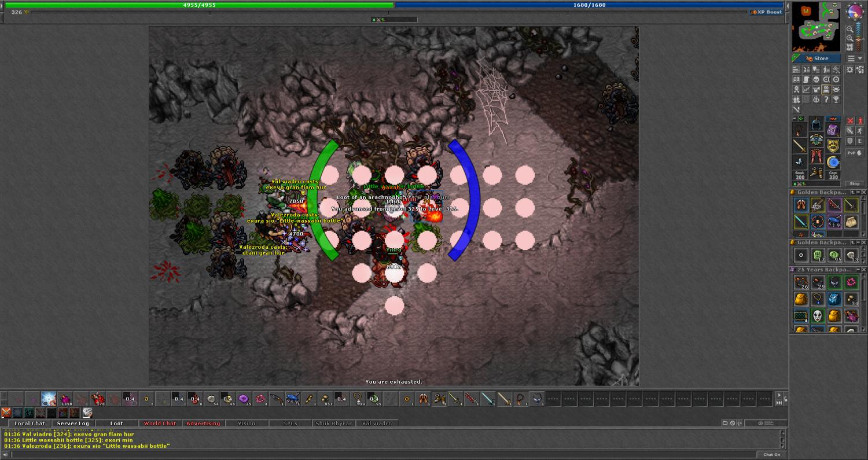
Task: Click the blue ring slot
Action: pyautogui.click(x=833, y=162)
